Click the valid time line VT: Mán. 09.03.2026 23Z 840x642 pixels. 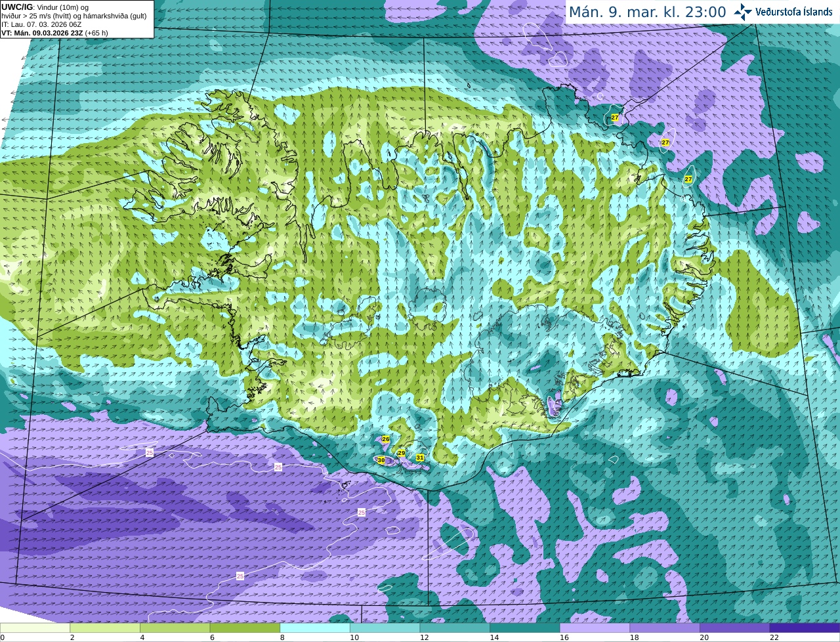(x=55, y=33)
